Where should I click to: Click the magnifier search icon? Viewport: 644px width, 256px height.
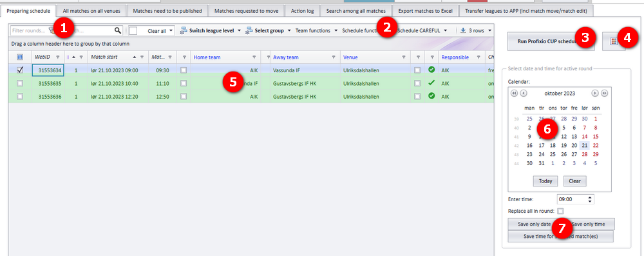118,30
